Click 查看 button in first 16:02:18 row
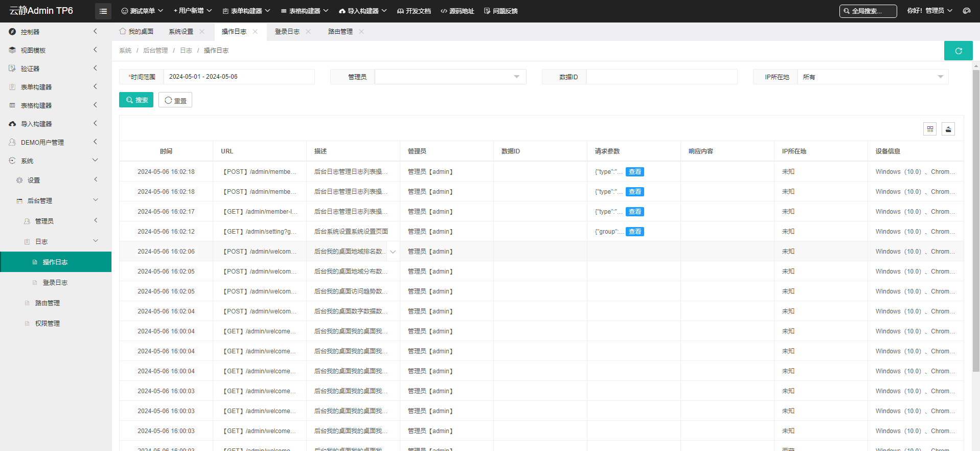The width and height of the screenshot is (980, 451). (635, 172)
